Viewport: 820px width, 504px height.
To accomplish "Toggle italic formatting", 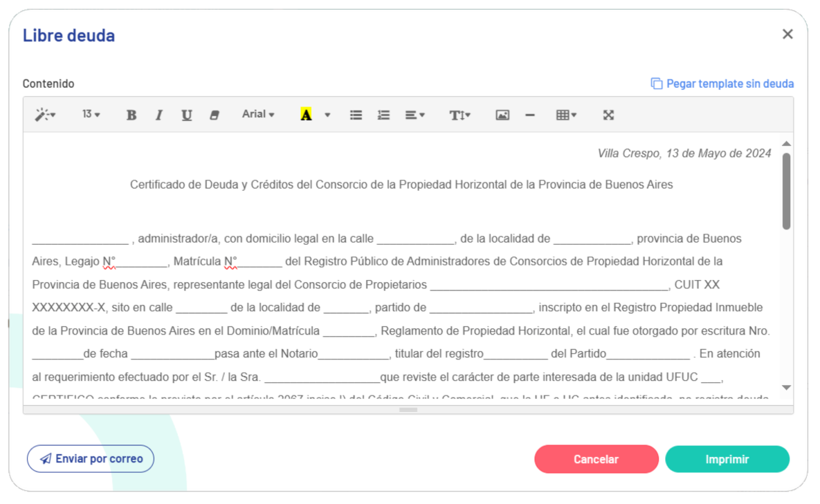I will coord(159,115).
